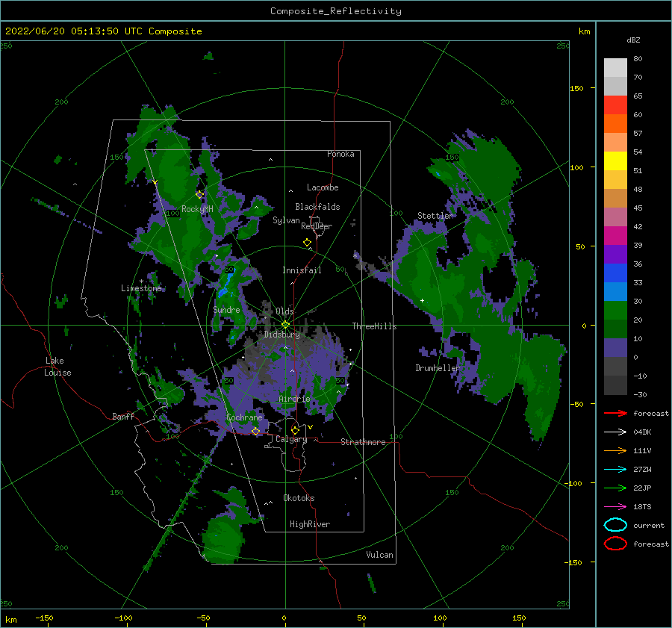Pick the dark grey -30 to -10 swatch
This screenshot has height=628, width=672.
click(x=615, y=385)
